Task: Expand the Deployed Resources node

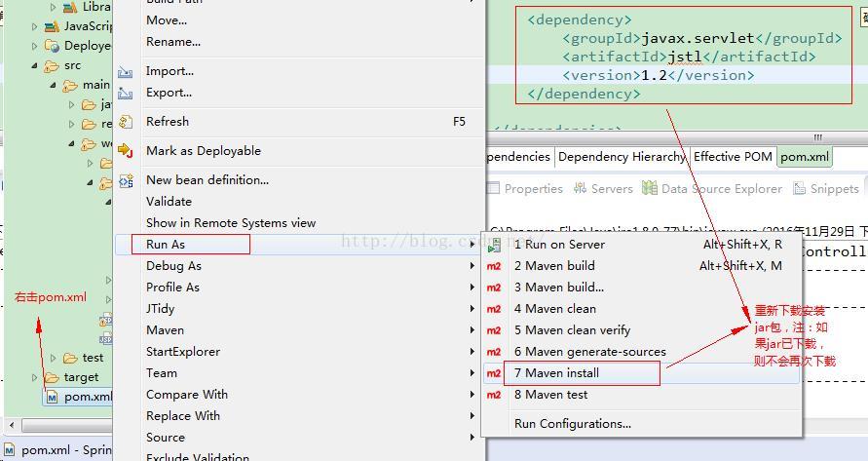Action: [34, 46]
